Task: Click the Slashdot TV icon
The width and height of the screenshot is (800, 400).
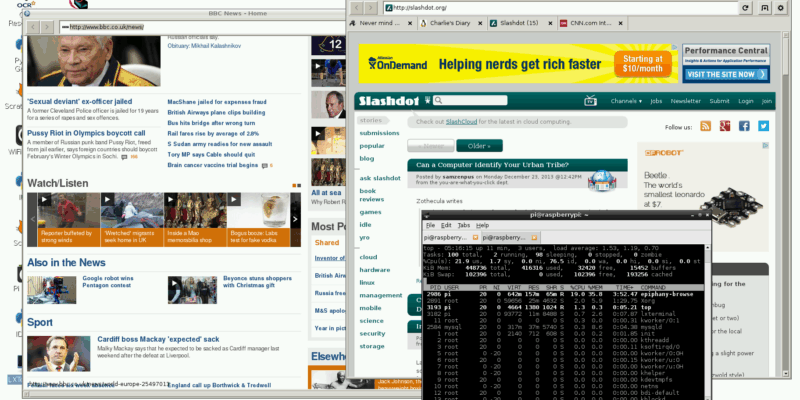Action: [590, 101]
